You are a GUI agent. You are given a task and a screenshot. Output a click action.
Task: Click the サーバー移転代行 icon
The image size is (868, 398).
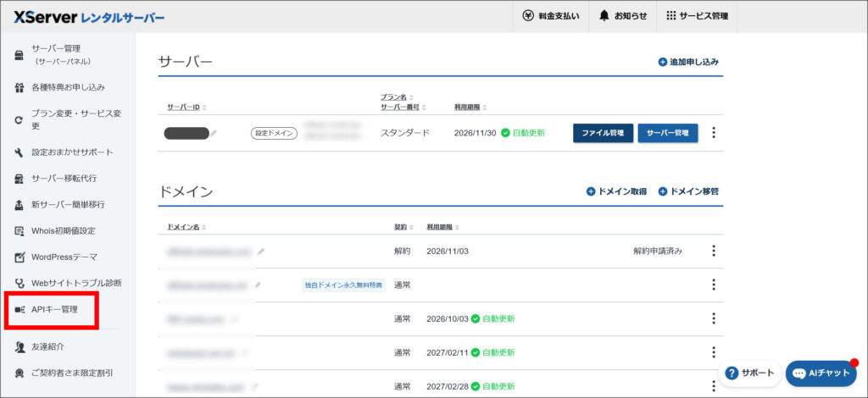point(19,178)
